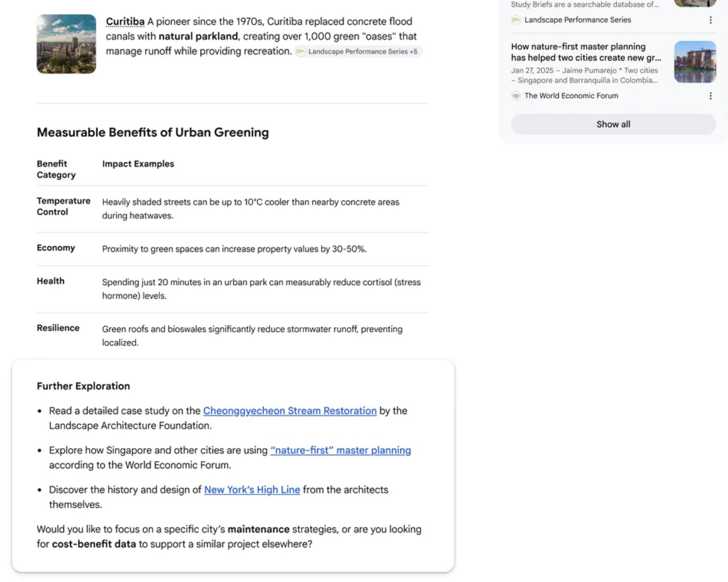
Task: Click the underlined Curitiba term
Action: click(x=125, y=22)
